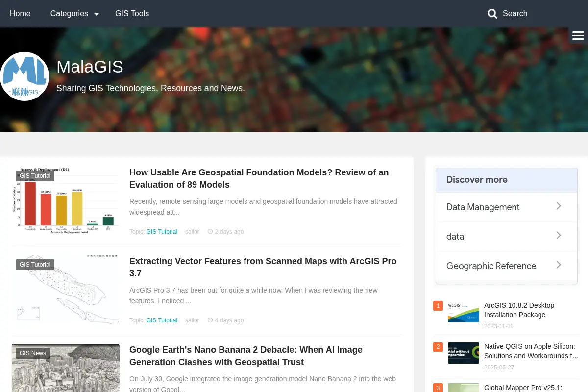Open the Categories menu
Viewport: 588px width, 392px height.
point(69,14)
